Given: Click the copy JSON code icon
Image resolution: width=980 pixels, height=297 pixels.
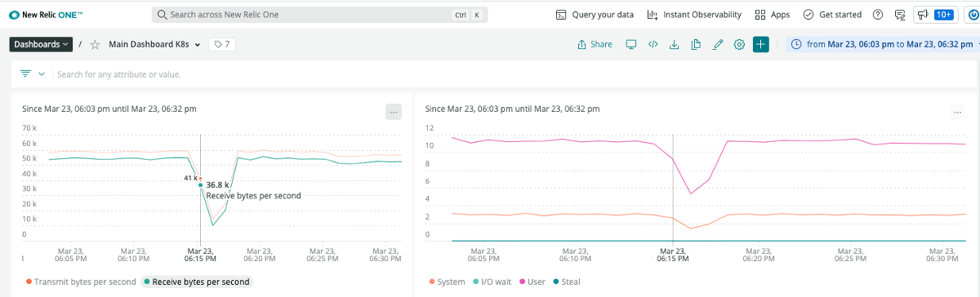Looking at the screenshot, I should pyautogui.click(x=653, y=45).
